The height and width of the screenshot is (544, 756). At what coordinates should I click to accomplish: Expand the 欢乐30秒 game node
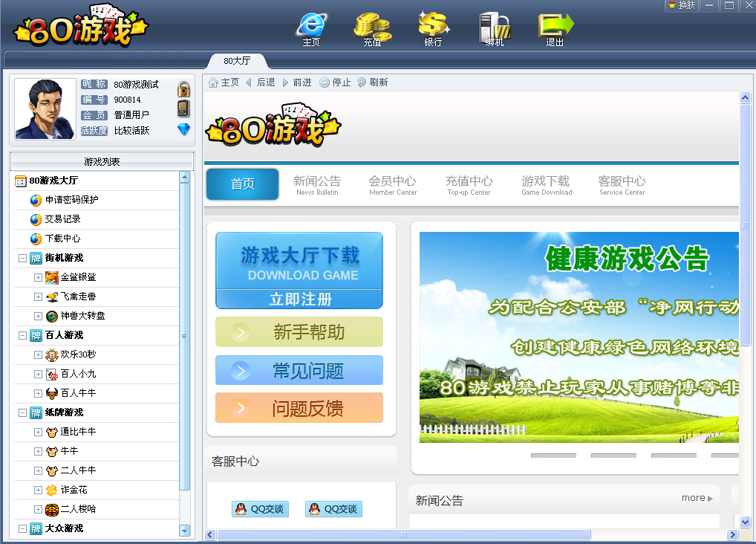point(38,354)
